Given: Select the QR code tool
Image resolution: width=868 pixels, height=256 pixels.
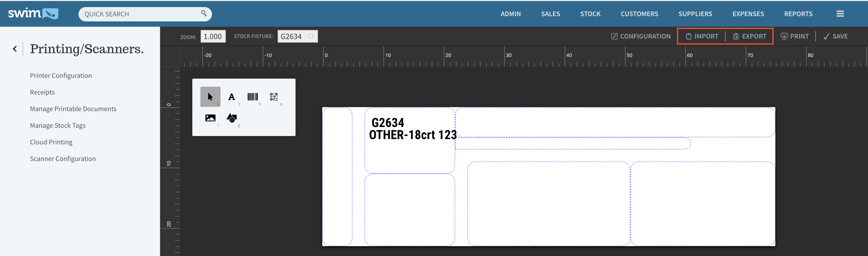Looking at the screenshot, I should [x=274, y=97].
